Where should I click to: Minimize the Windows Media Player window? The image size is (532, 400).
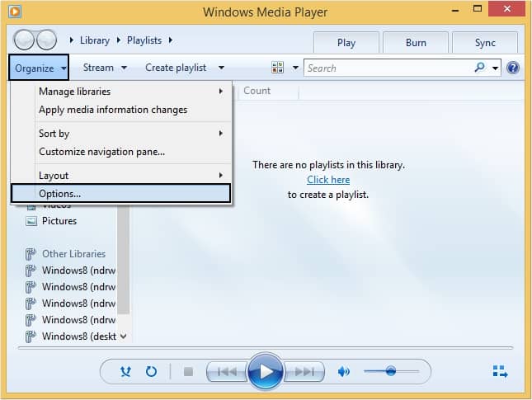(455, 10)
